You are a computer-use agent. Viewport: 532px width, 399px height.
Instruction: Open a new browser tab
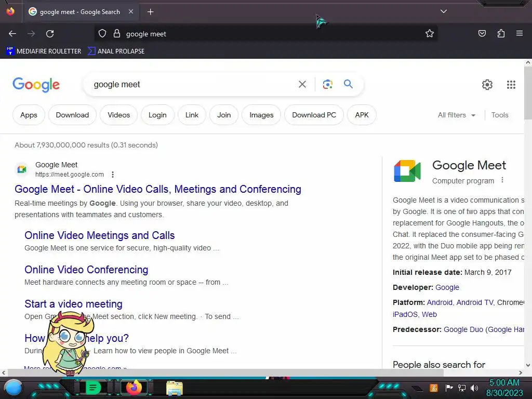pyautogui.click(x=150, y=12)
